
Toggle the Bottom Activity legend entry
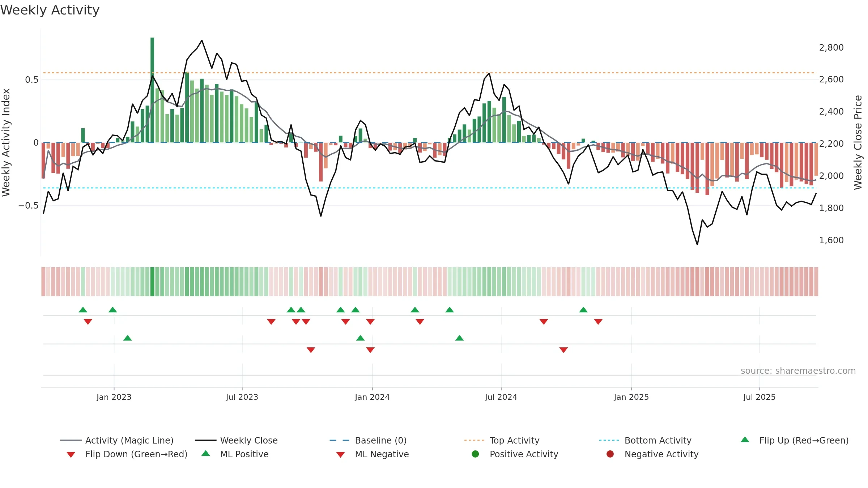point(645,440)
